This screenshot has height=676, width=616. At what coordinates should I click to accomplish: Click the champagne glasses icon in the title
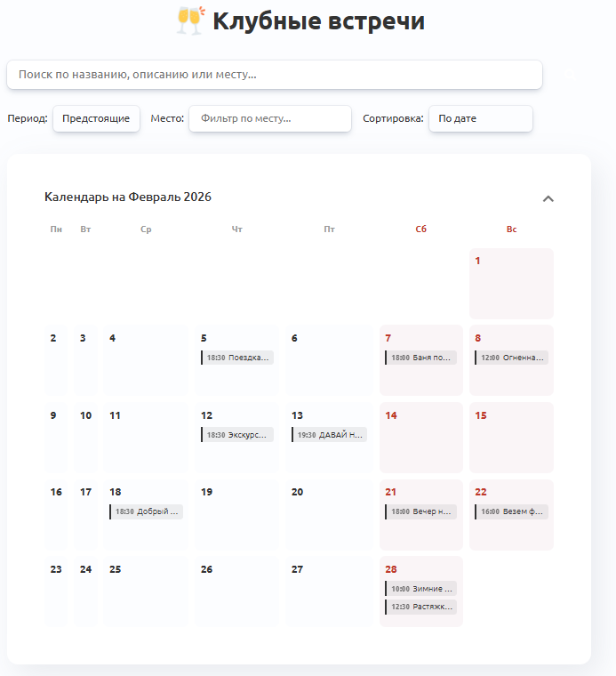[191, 20]
